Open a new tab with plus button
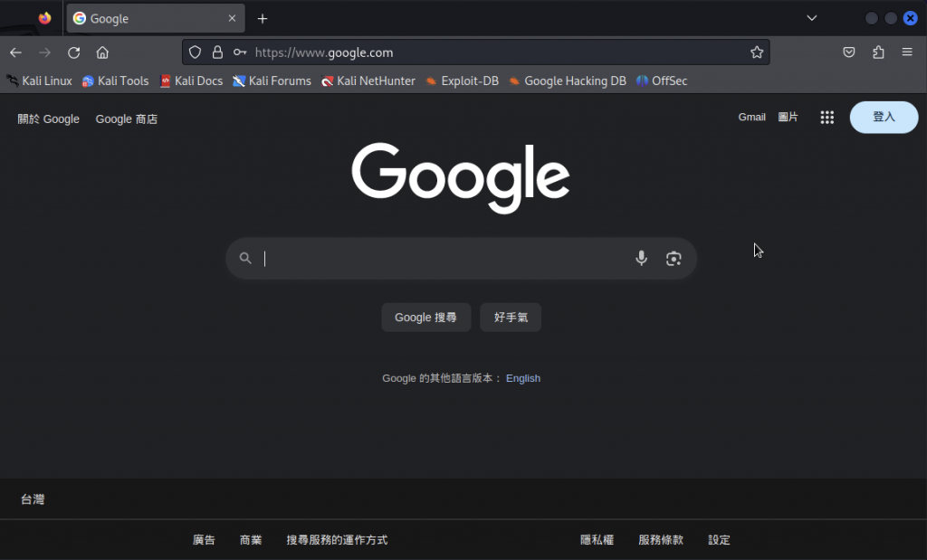This screenshot has height=560, width=927. pyautogui.click(x=263, y=19)
